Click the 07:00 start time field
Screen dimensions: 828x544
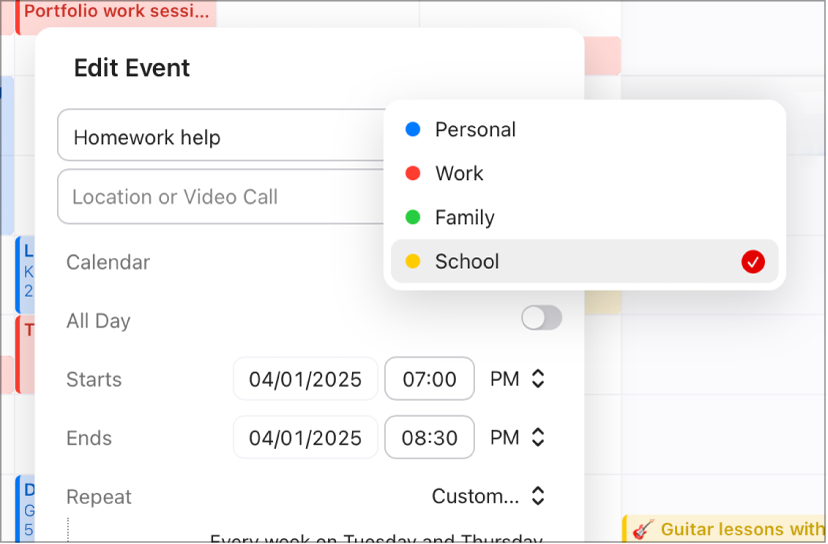429,380
